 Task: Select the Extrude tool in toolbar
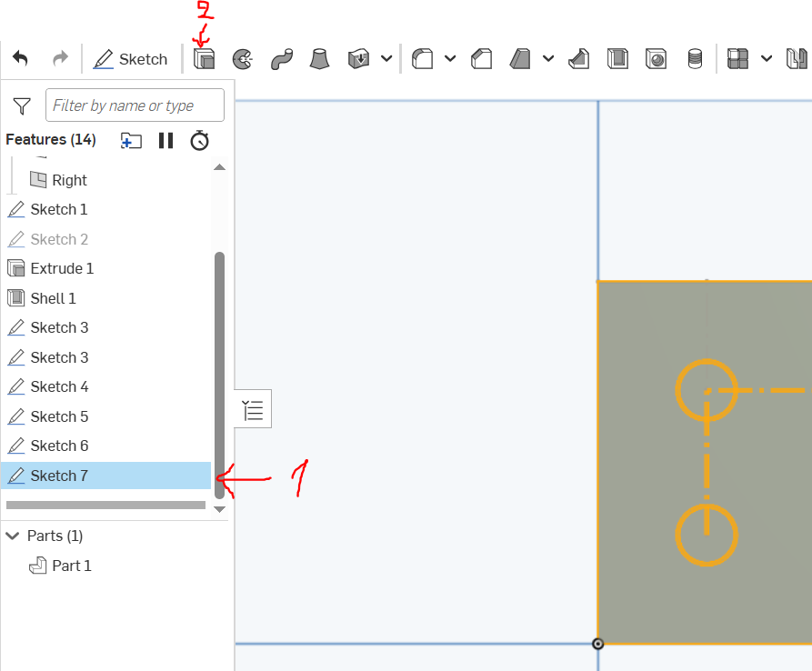(204, 59)
